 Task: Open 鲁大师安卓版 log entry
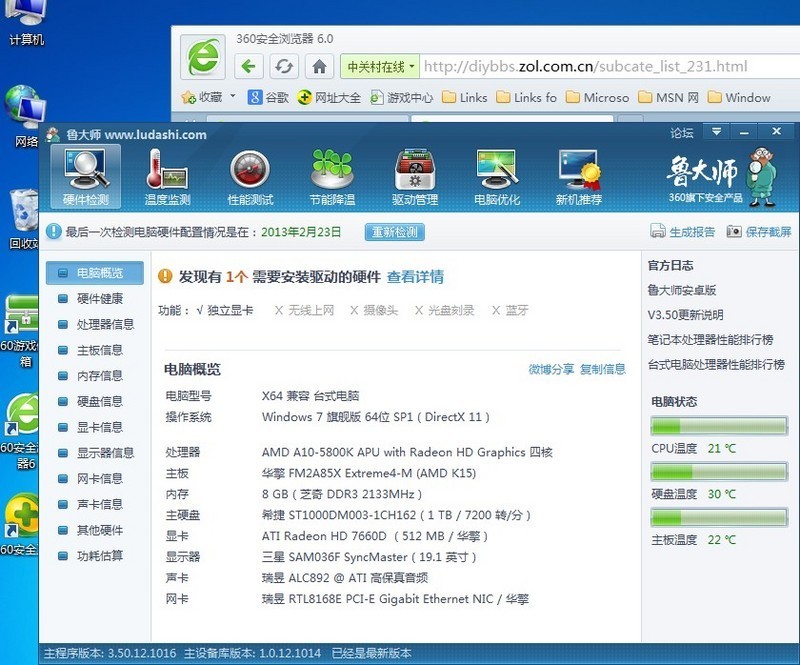[682, 290]
